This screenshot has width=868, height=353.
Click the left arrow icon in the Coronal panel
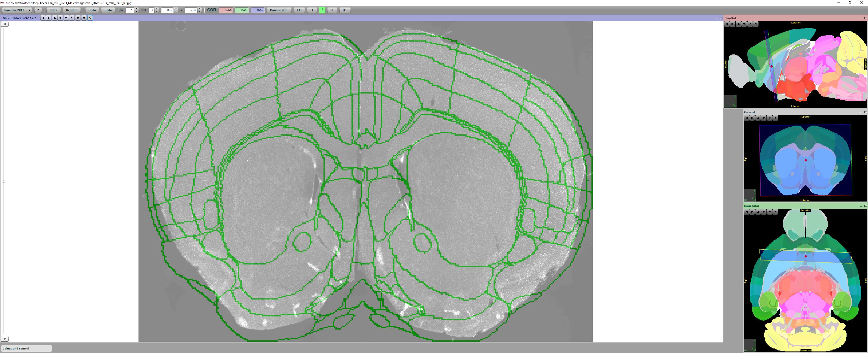(747, 118)
